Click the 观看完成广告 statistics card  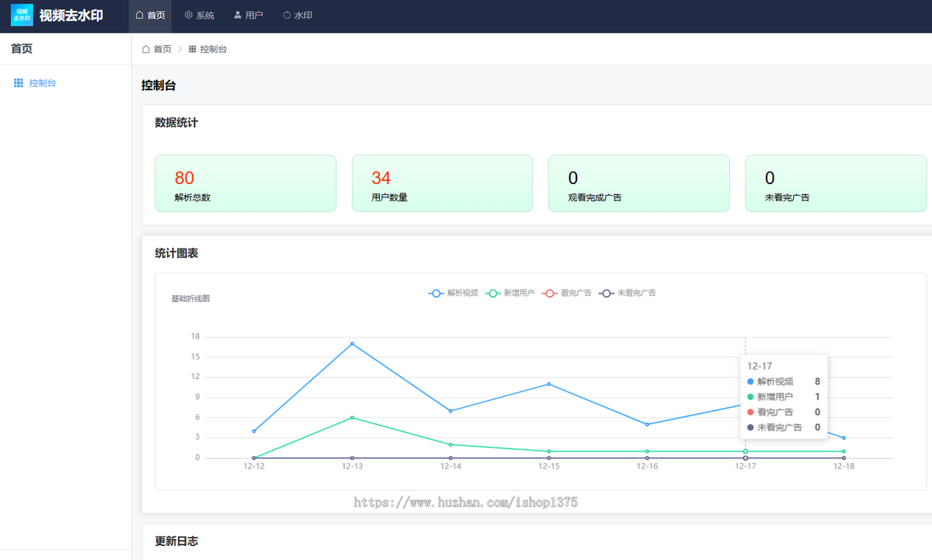638,183
